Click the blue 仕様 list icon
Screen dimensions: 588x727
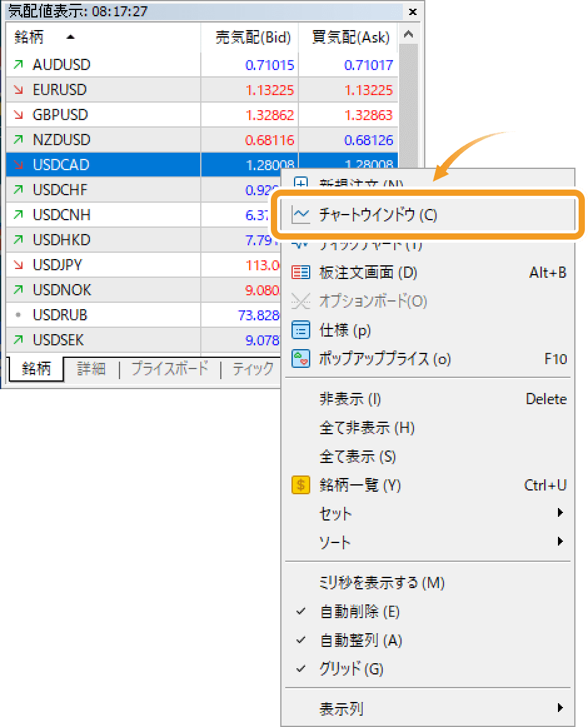[300, 330]
